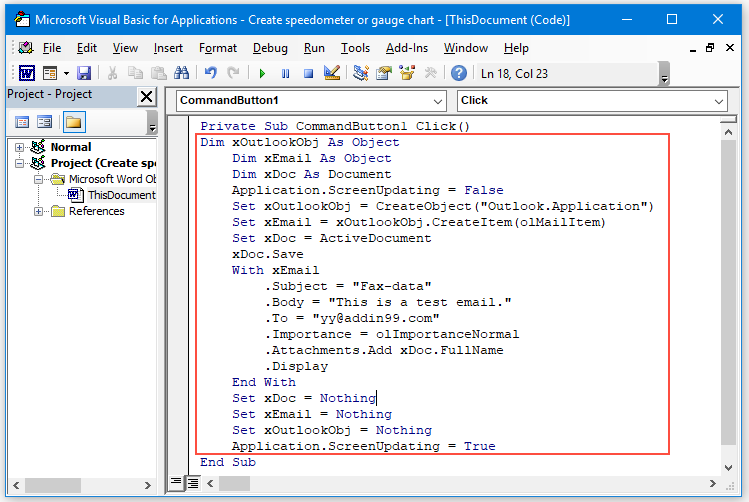Image resolution: width=749 pixels, height=502 pixels.
Task: Click View Code in the Project panel
Action: click(22, 122)
